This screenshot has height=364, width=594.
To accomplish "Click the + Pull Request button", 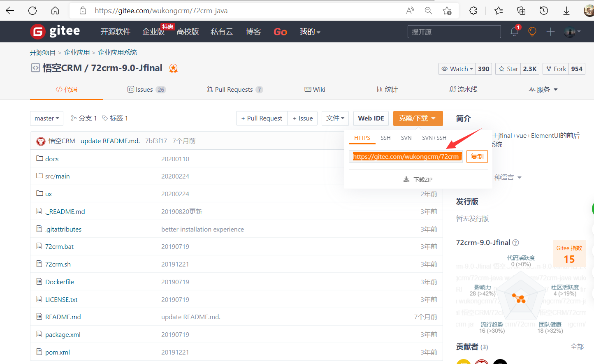I will tap(262, 118).
